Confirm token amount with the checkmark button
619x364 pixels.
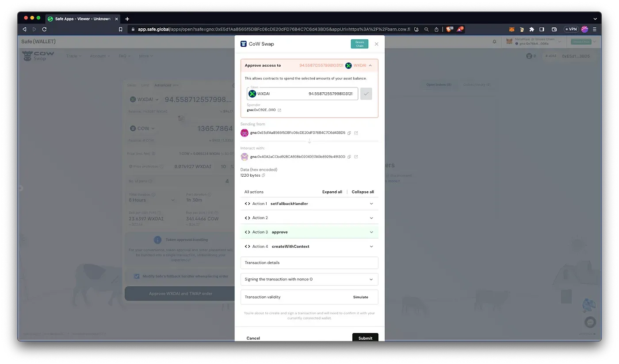coord(366,94)
